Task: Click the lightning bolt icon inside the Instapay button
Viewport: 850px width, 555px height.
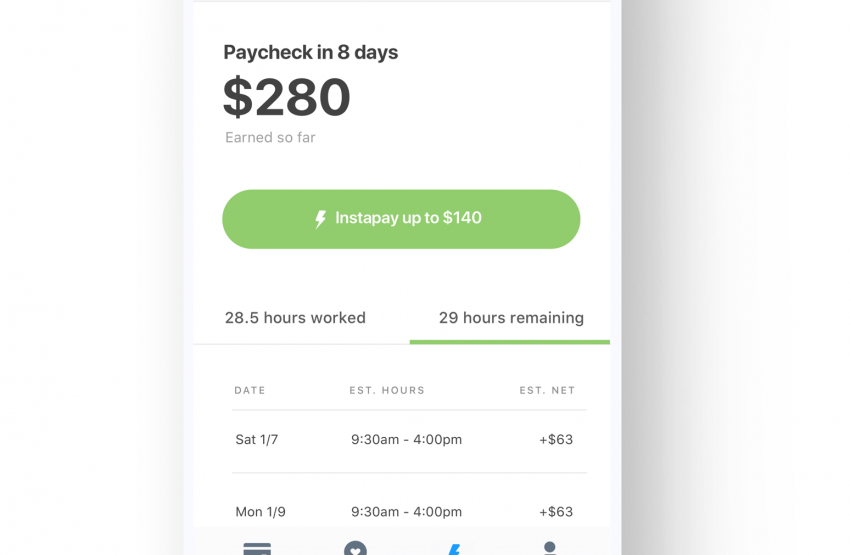Action: click(x=320, y=219)
